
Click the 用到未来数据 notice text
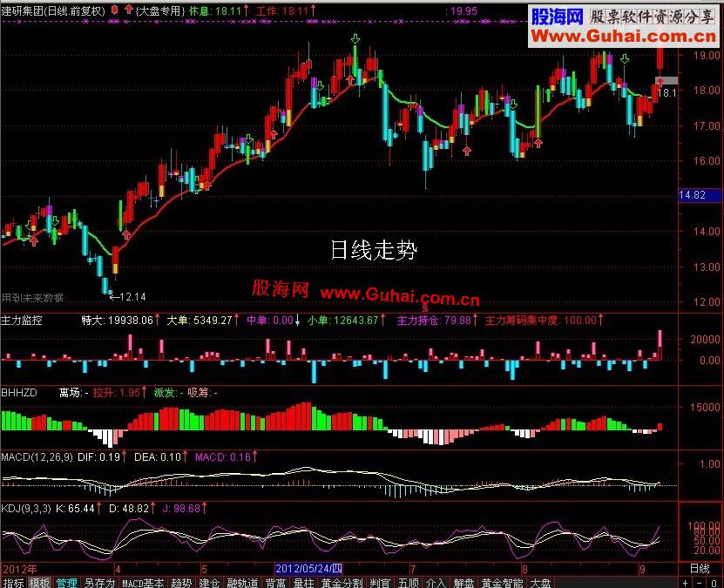tap(32, 298)
